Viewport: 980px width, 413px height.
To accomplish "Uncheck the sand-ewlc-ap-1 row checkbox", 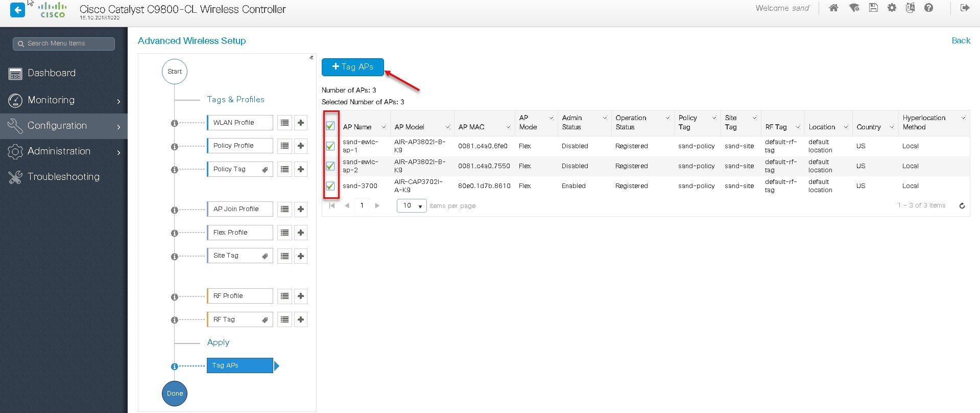I will tap(330, 146).
